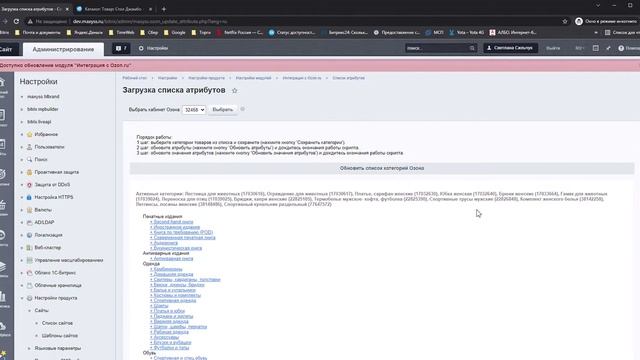Click the Облако 1С-Битрикс icon
Image resolution: width=640 pixels, height=360 pixels.
coord(29,273)
